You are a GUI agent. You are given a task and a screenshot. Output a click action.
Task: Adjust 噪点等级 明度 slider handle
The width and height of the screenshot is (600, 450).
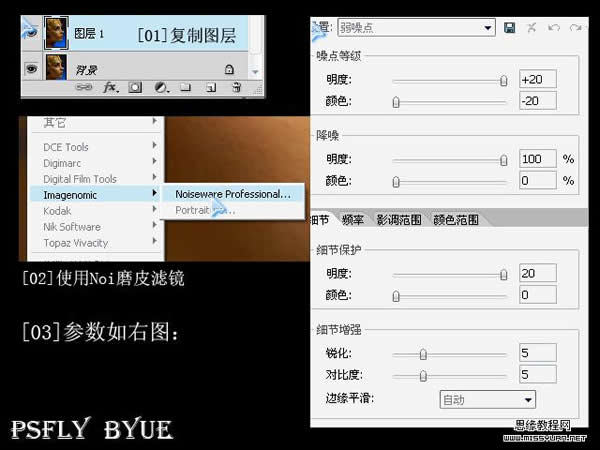[x=504, y=81]
